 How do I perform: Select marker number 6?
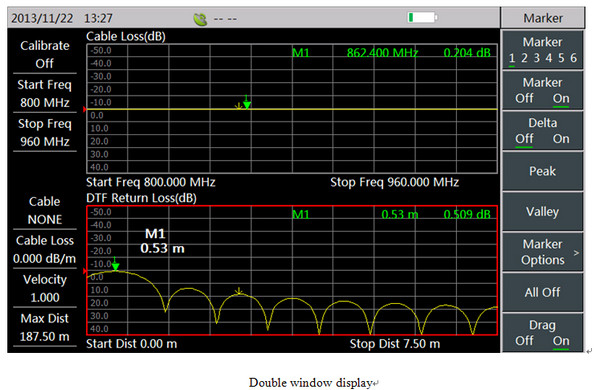[x=573, y=58]
